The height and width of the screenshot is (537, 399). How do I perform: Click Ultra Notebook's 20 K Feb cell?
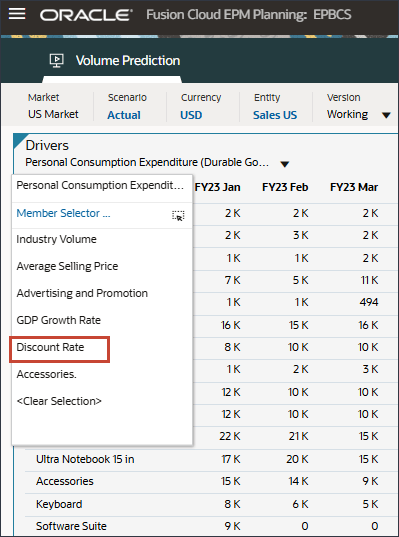(297, 459)
